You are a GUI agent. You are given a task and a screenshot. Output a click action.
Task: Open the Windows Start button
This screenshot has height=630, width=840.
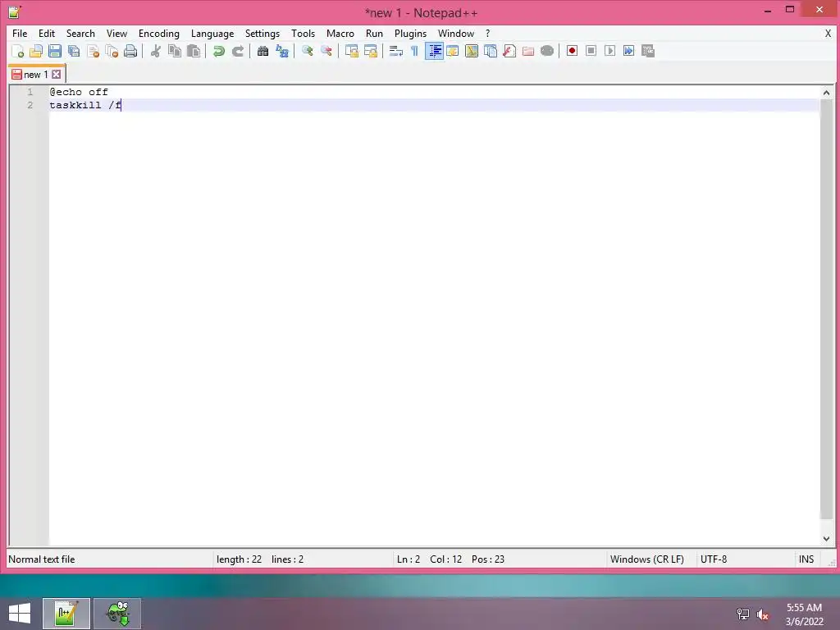(x=20, y=614)
